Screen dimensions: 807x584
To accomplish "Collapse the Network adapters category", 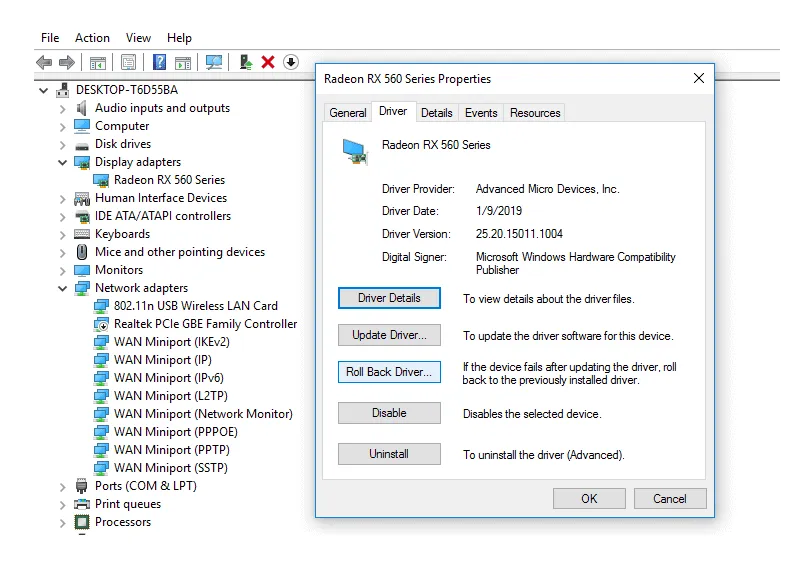I will point(62,289).
